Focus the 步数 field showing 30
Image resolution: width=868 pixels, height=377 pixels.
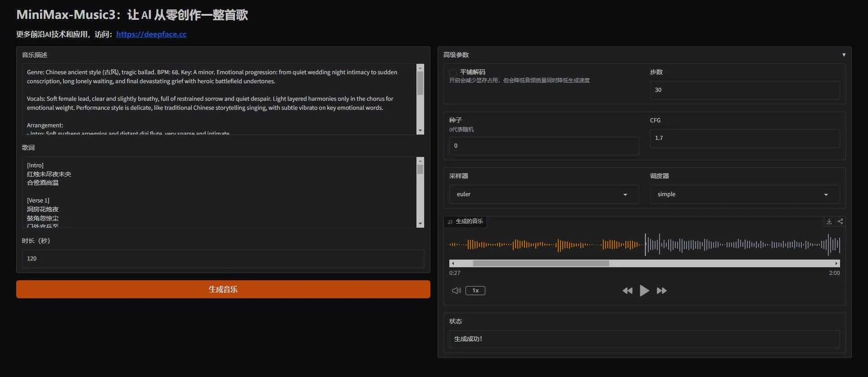(x=745, y=90)
